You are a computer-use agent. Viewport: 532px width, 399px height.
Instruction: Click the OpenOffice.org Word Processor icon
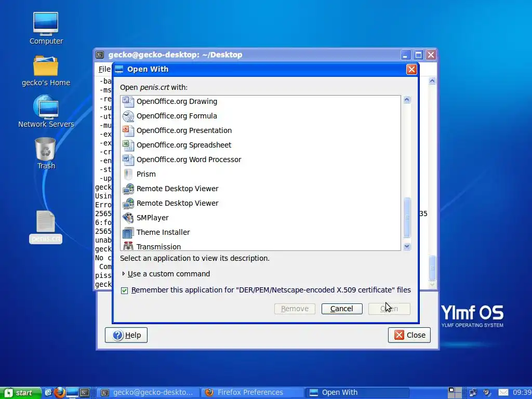click(128, 160)
